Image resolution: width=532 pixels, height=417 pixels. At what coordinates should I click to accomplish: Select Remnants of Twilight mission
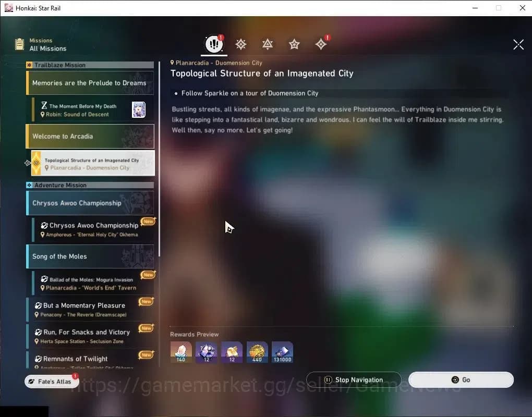(90, 360)
